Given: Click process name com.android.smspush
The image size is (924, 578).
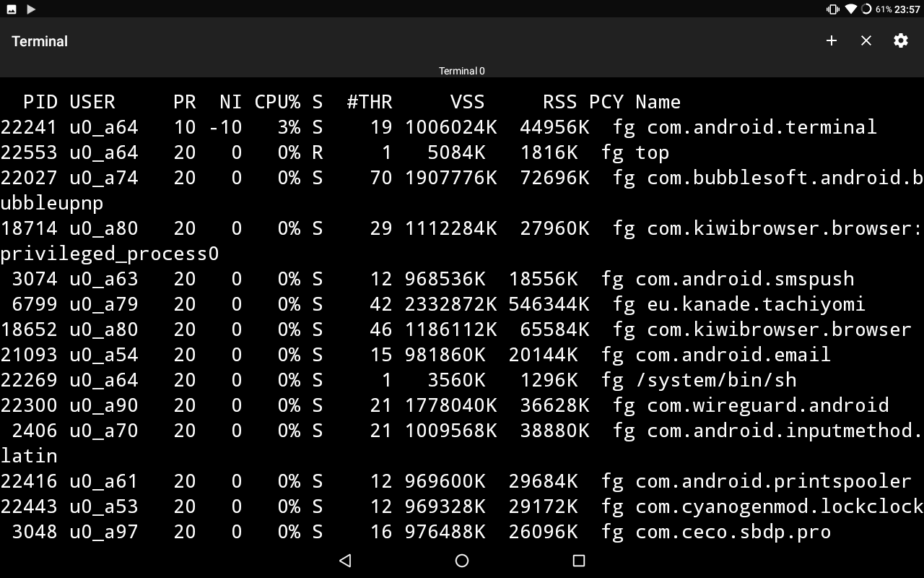Looking at the screenshot, I should [745, 279].
